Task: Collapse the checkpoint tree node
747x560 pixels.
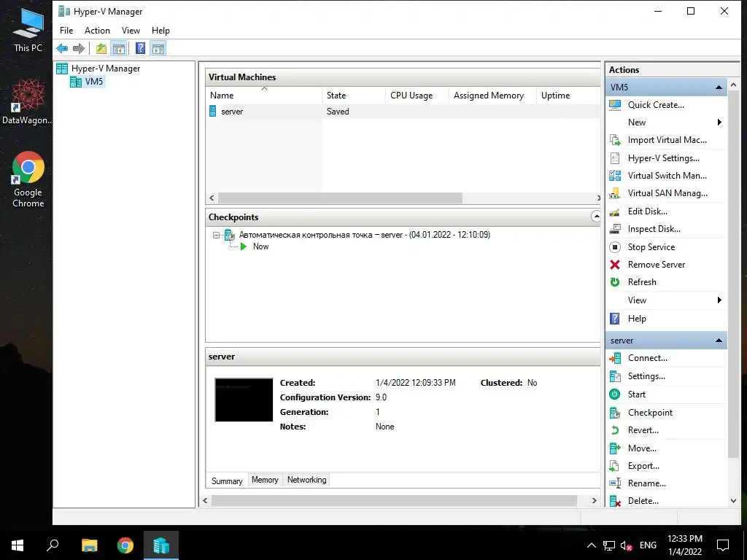Action: click(x=216, y=235)
